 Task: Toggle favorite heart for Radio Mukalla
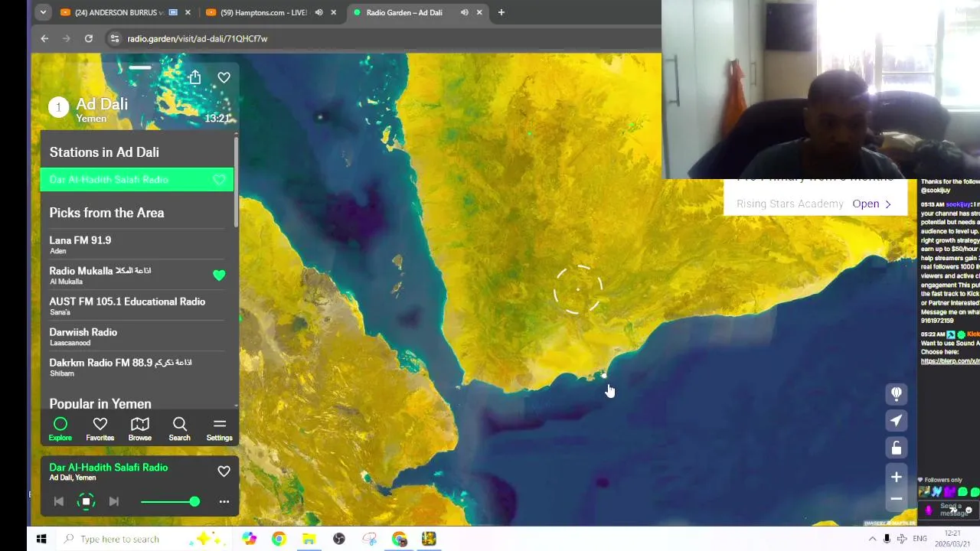[219, 275]
